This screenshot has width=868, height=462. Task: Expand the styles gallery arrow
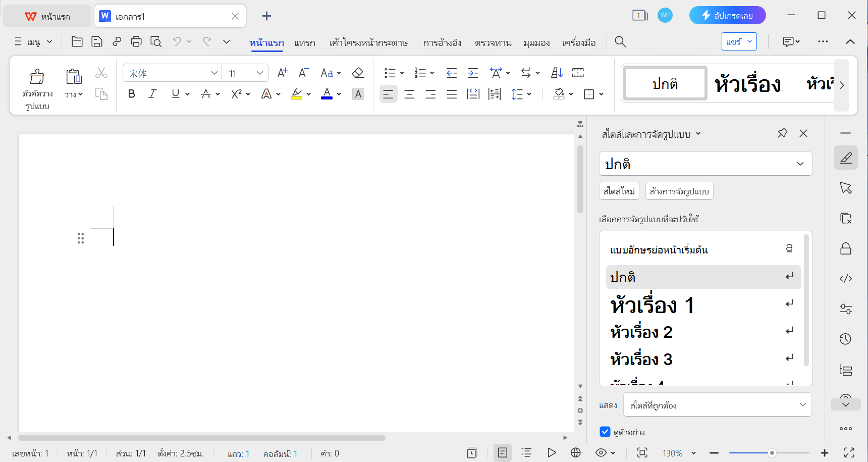[x=842, y=85]
